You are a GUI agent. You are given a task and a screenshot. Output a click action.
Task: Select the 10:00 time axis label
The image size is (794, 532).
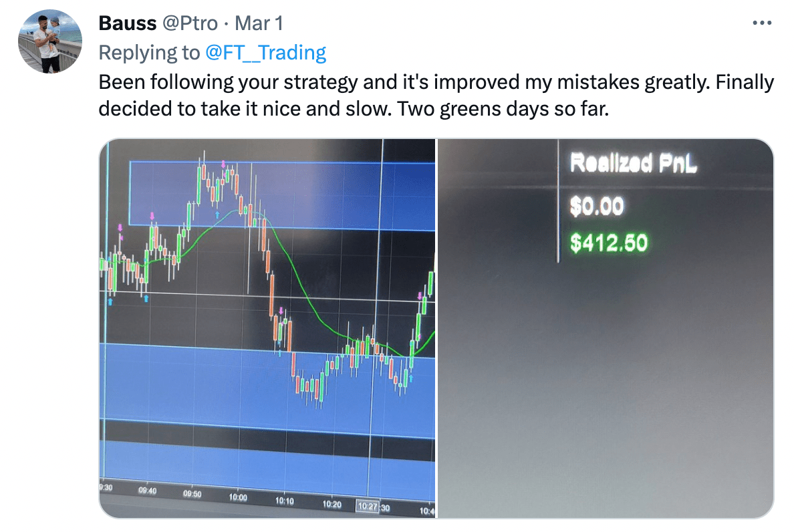[x=237, y=498]
